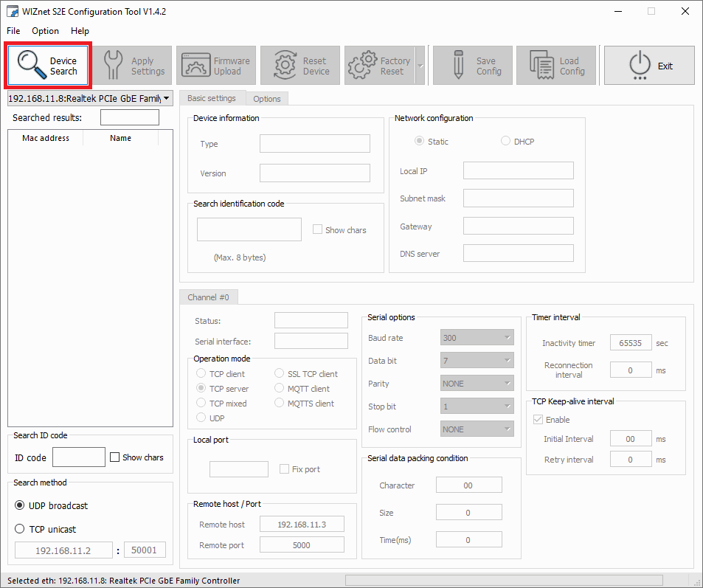Open the Baud rate combo box

[477, 338]
